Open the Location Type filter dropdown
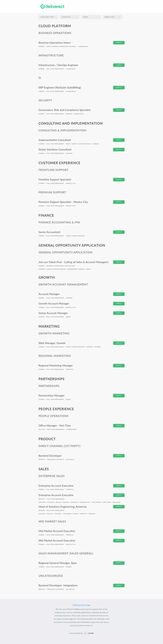The image size is (163, 644). 48,17
